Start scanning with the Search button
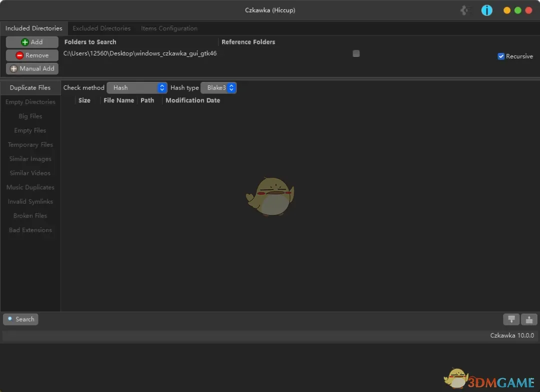 point(20,319)
